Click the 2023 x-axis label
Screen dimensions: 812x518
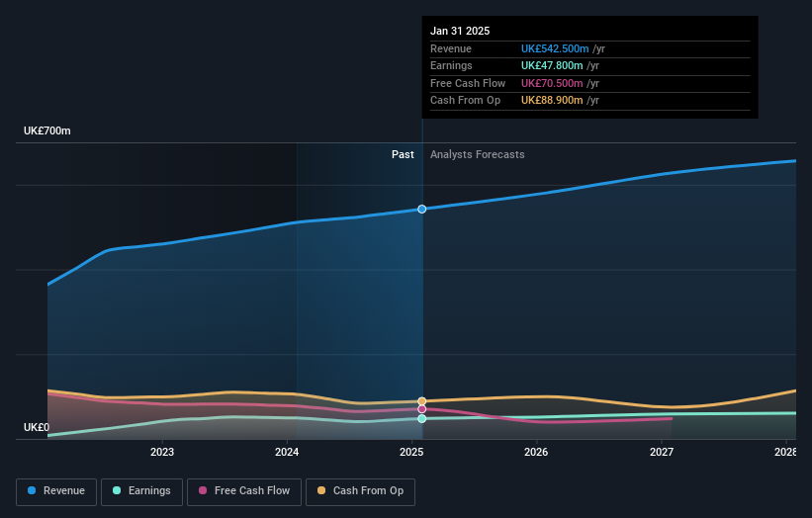pyautogui.click(x=162, y=452)
